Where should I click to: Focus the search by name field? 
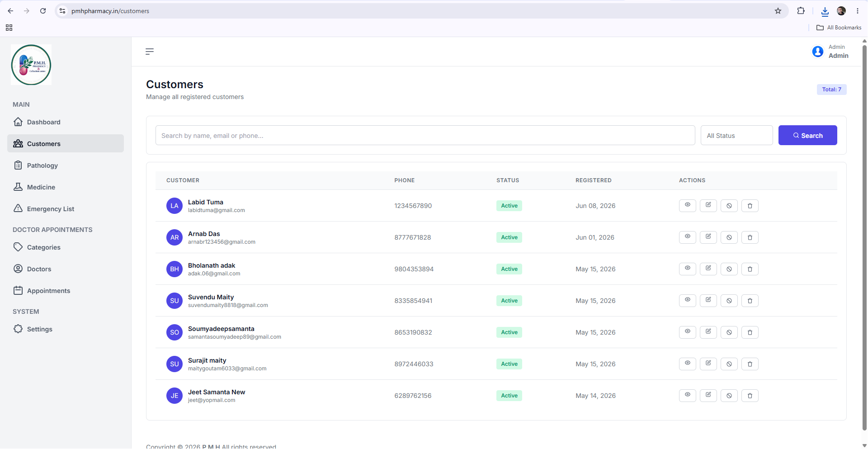(425, 135)
